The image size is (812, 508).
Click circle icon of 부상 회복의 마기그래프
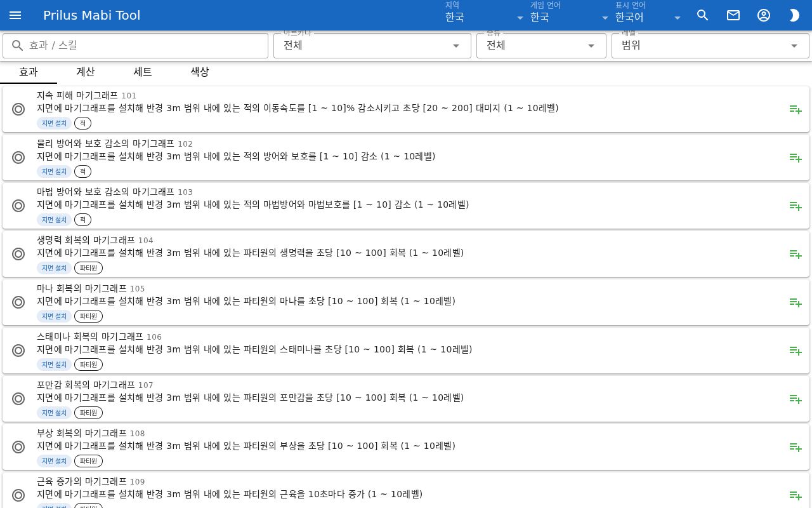coord(18,447)
